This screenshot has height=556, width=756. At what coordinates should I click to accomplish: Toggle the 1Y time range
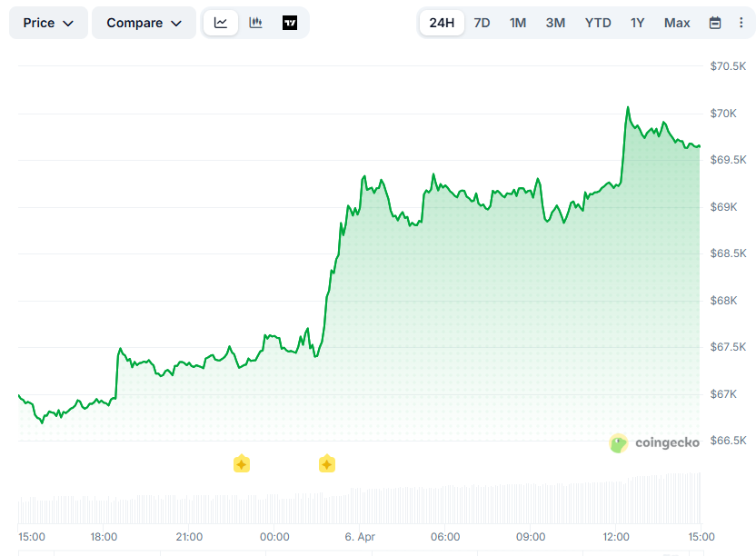pyautogui.click(x=637, y=22)
